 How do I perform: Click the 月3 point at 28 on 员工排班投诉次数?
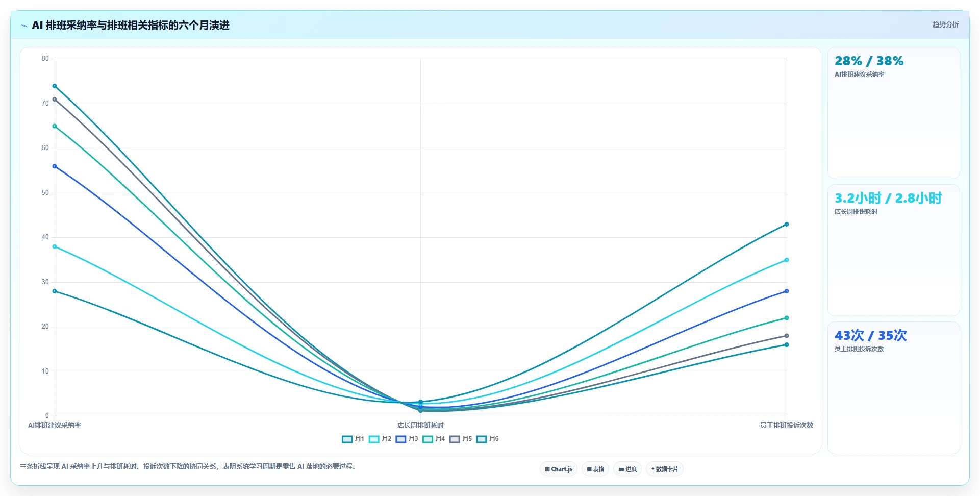[787, 291]
